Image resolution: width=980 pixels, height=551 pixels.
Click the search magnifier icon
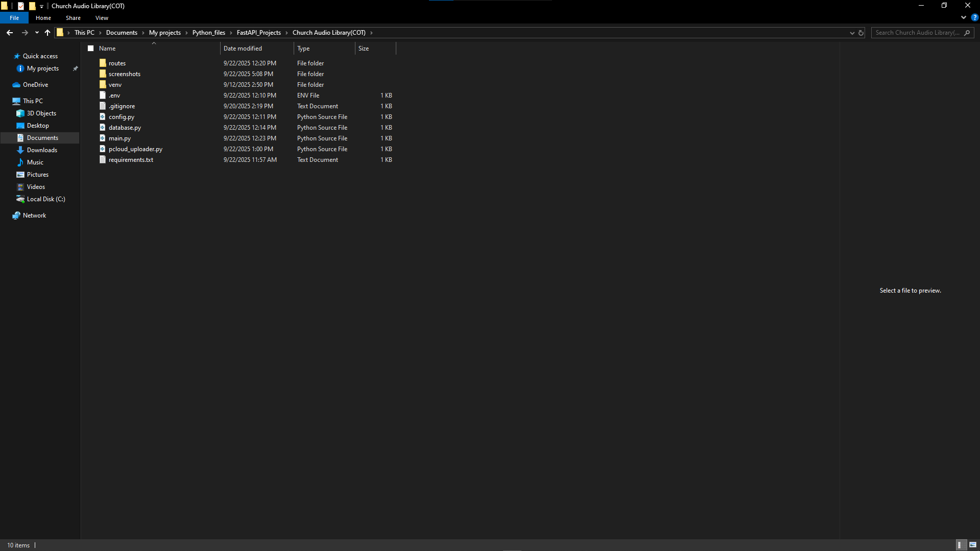(967, 33)
